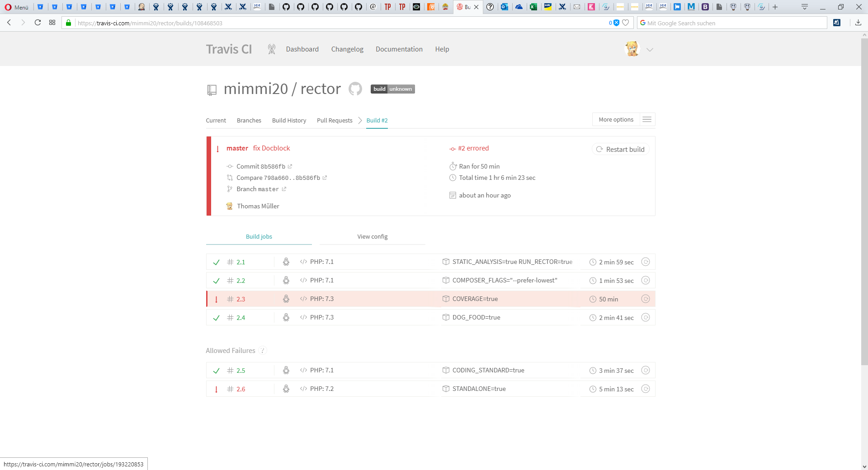Restart job 2.5 using its restart icon

point(646,370)
